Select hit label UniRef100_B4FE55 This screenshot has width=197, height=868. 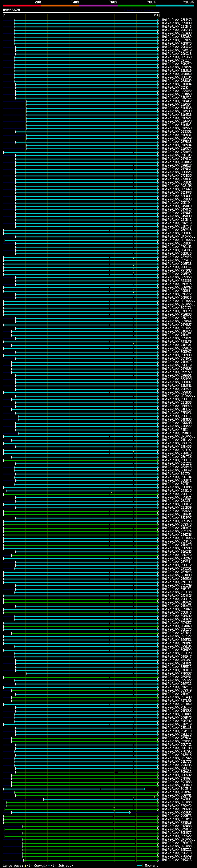pos(177,410)
